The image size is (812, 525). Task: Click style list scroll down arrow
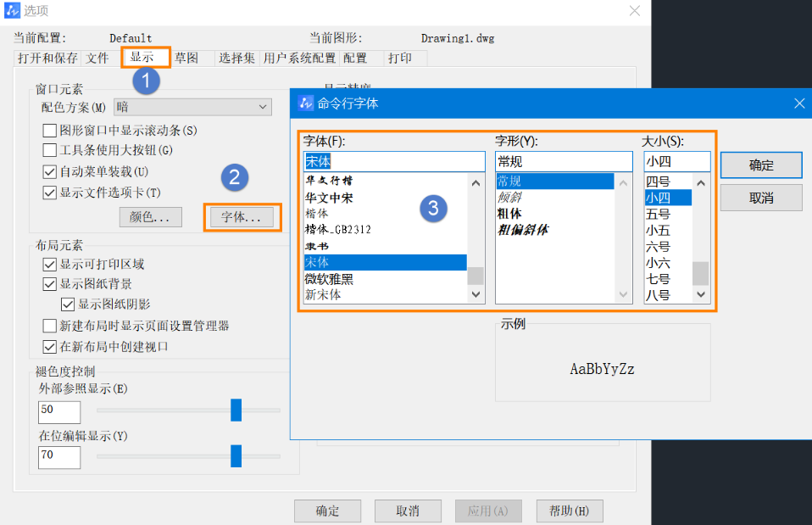[623, 294]
